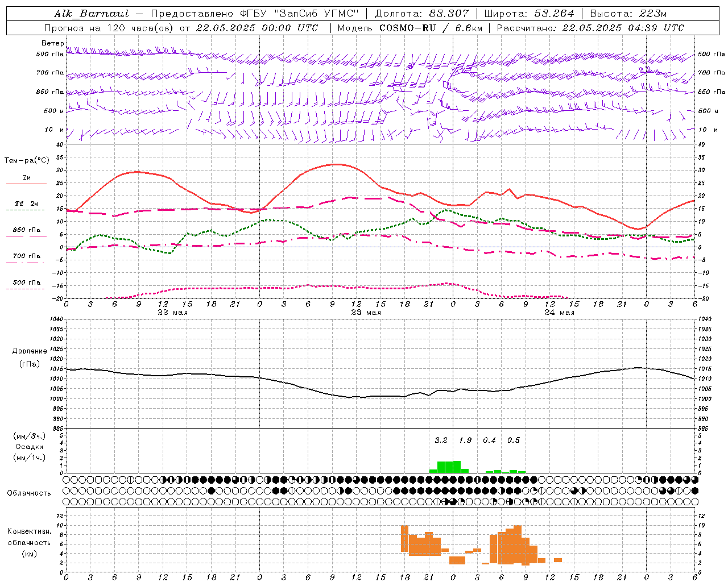
Task: Select the 'Предоставлено ФГБУ "ЗапСиб УГМС"' header text
Action: pos(255,14)
